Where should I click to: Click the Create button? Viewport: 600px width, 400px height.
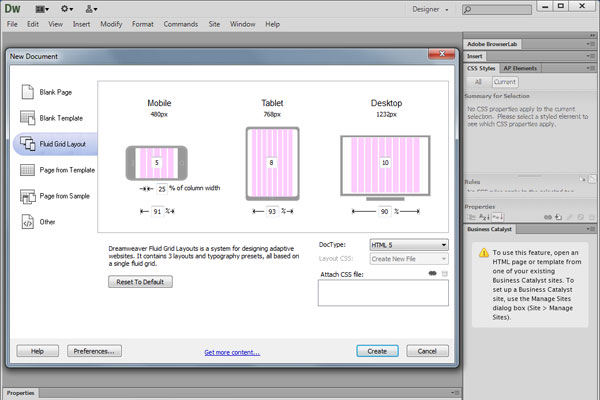click(x=377, y=351)
